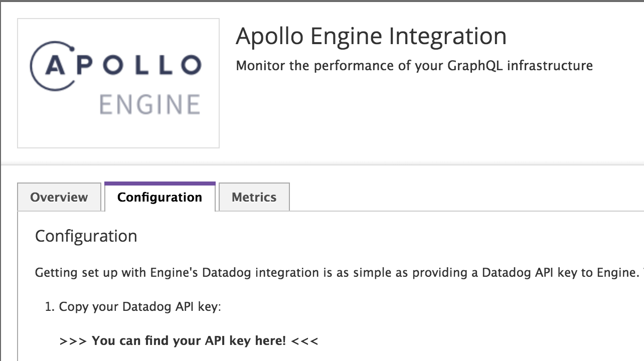Viewport: 644px width, 361px height.
Task: Click the 'Apollo Engine Integration' title
Action: point(371,36)
